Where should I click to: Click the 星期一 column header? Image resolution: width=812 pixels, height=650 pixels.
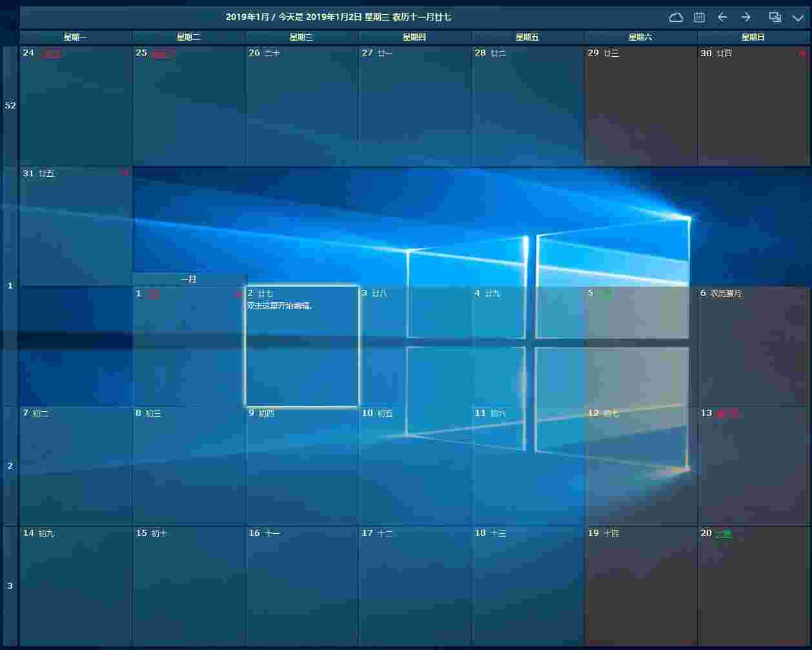click(x=76, y=37)
